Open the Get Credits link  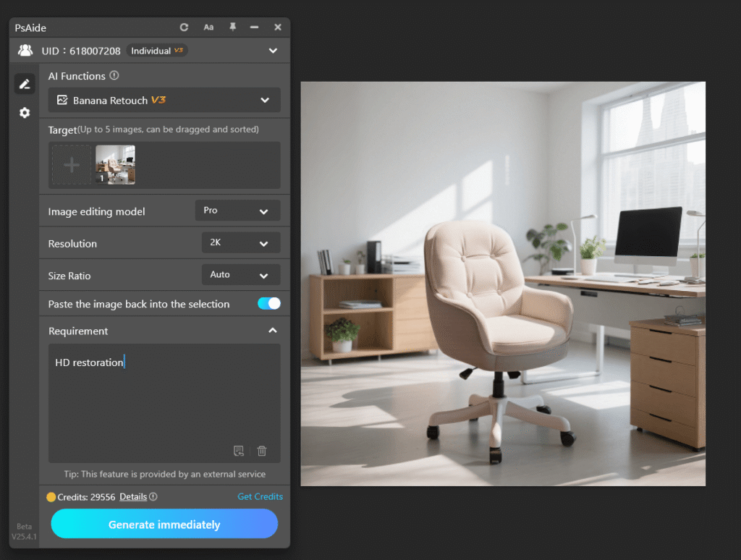click(x=260, y=496)
